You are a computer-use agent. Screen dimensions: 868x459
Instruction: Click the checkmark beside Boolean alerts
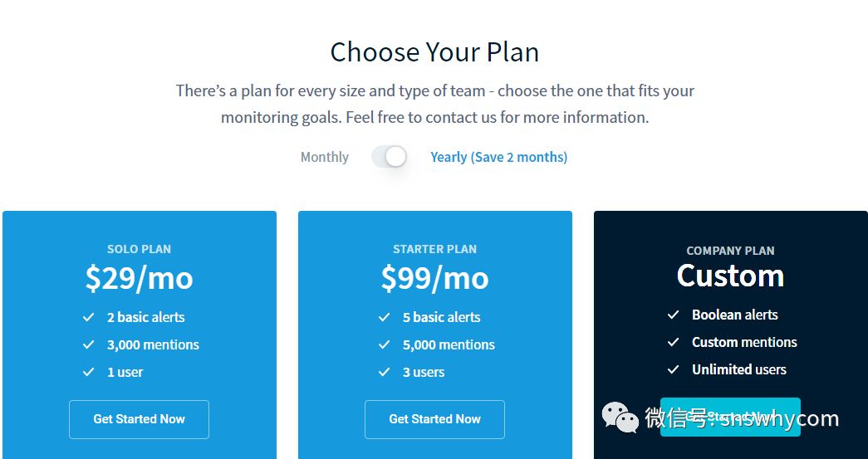[674, 315]
